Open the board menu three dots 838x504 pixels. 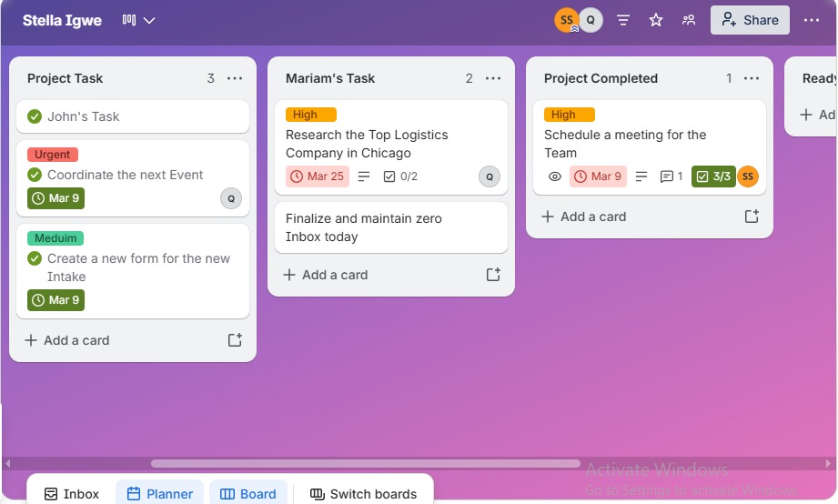[x=812, y=20]
